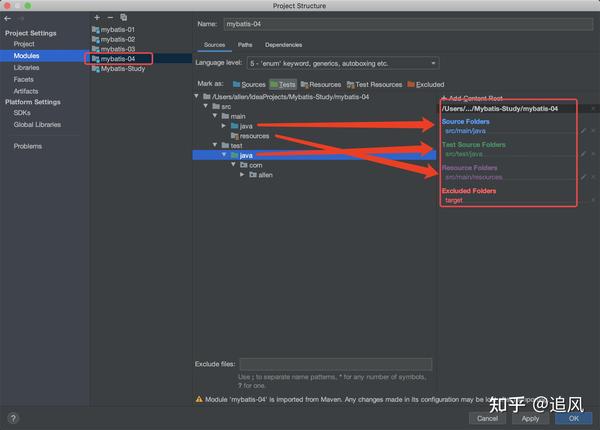Click the red close window button
Image resolution: width=600 pixels, height=430 pixels.
point(7,5)
